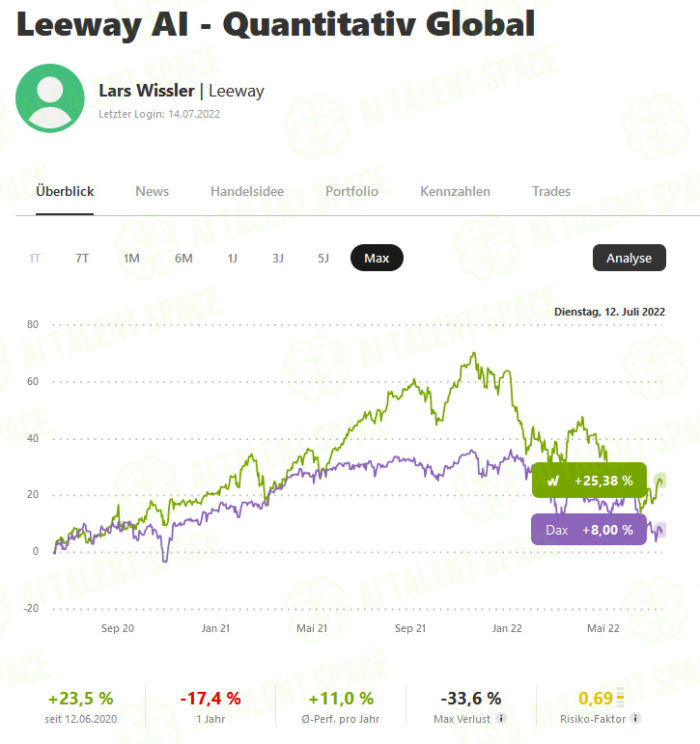
Task: Click the Risiko-Faktor bar indicator
Action: [x=620, y=697]
